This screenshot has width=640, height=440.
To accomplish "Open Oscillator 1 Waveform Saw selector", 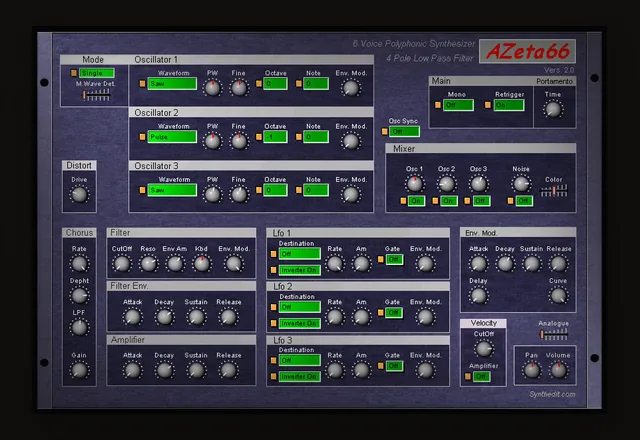I will 172,84.
